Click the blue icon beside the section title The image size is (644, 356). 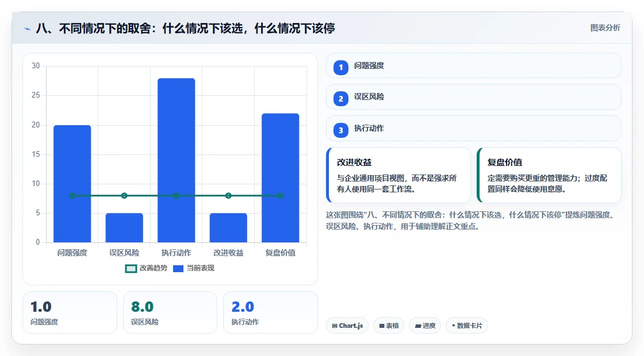click(x=28, y=29)
